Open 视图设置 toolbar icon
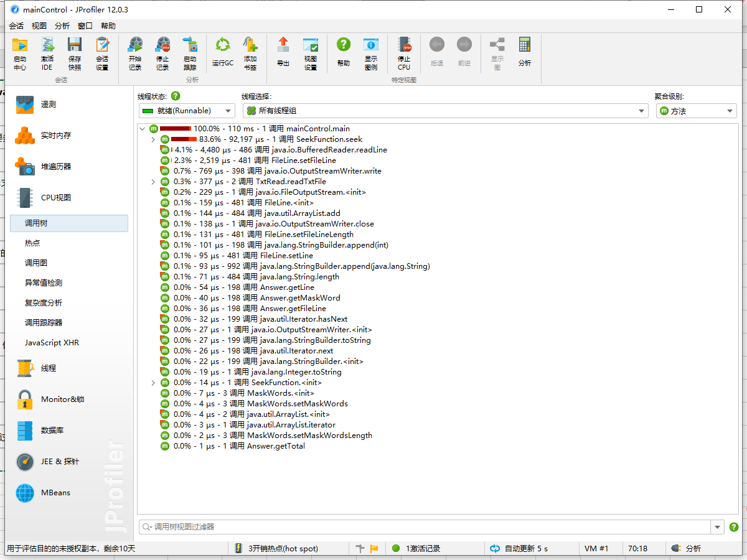This screenshot has height=560, width=747. click(311, 54)
